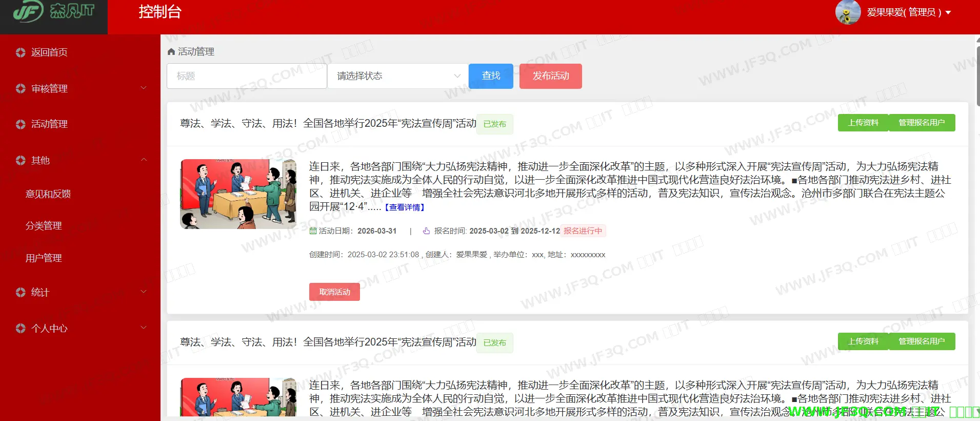Click the icon beside 活动管理 in sidebar
Image resolution: width=980 pixels, height=421 pixels.
[21, 124]
